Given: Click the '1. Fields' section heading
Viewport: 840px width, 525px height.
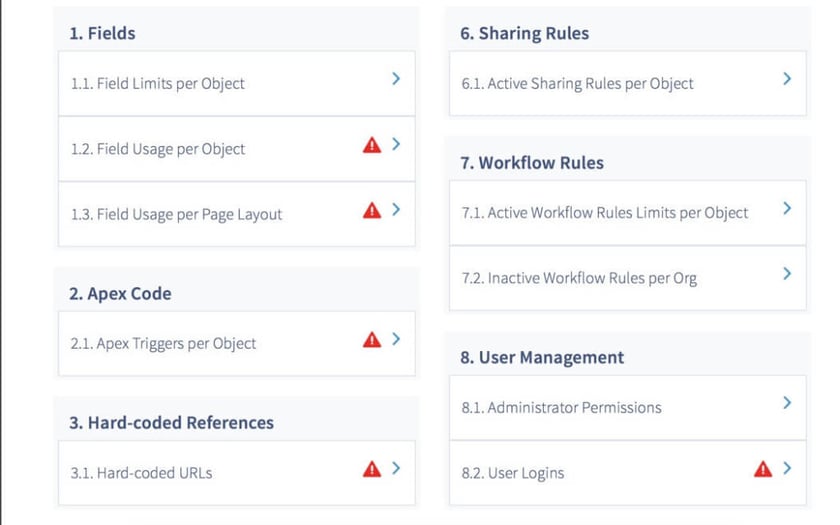Looking at the screenshot, I should coord(102,33).
